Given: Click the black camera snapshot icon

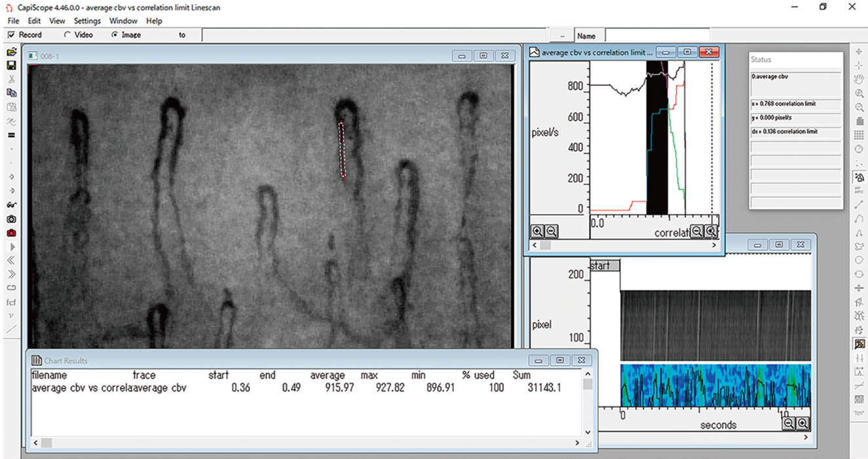Looking at the screenshot, I should [11, 219].
